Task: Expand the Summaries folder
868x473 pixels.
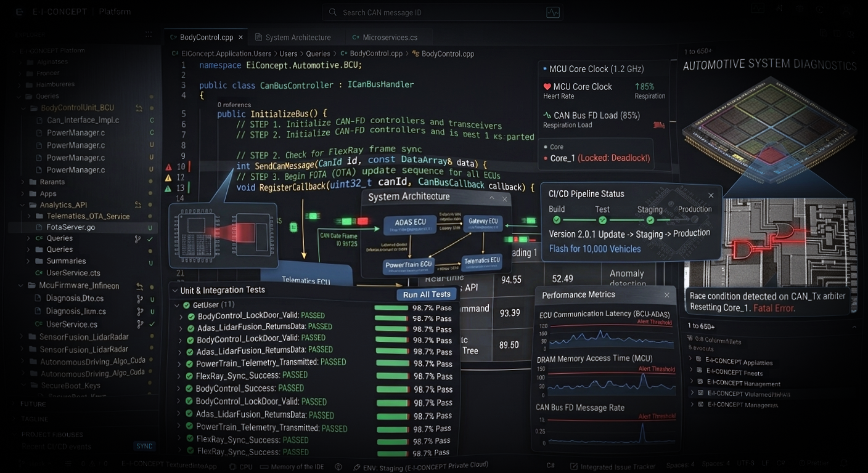Action: (x=29, y=261)
